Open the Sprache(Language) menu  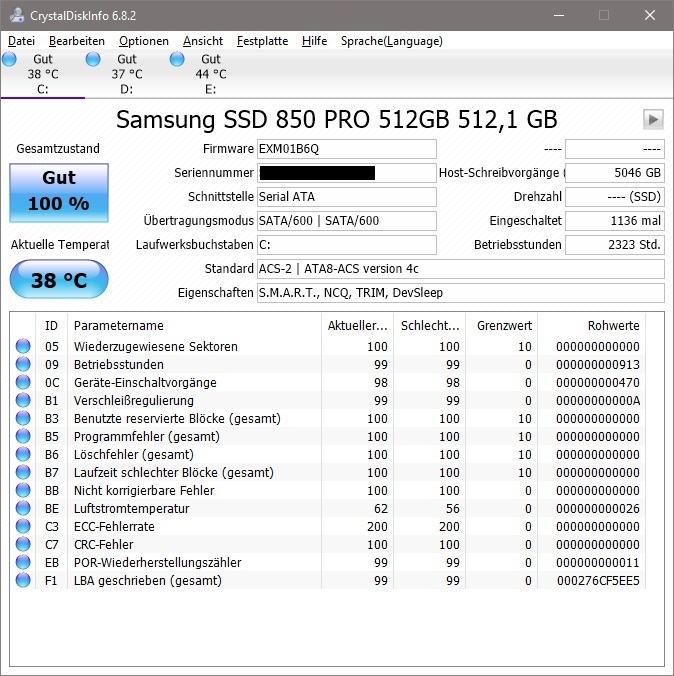point(392,41)
